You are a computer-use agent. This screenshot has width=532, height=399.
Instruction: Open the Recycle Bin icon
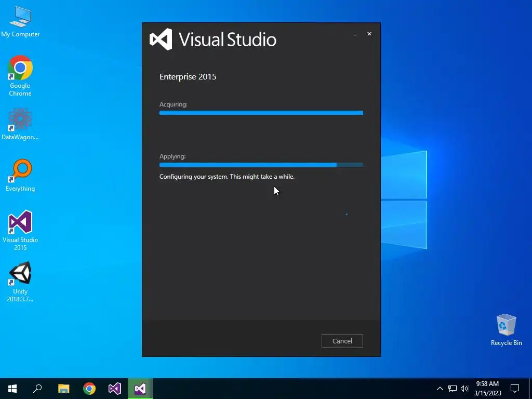pyautogui.click(x=506, y=330)
